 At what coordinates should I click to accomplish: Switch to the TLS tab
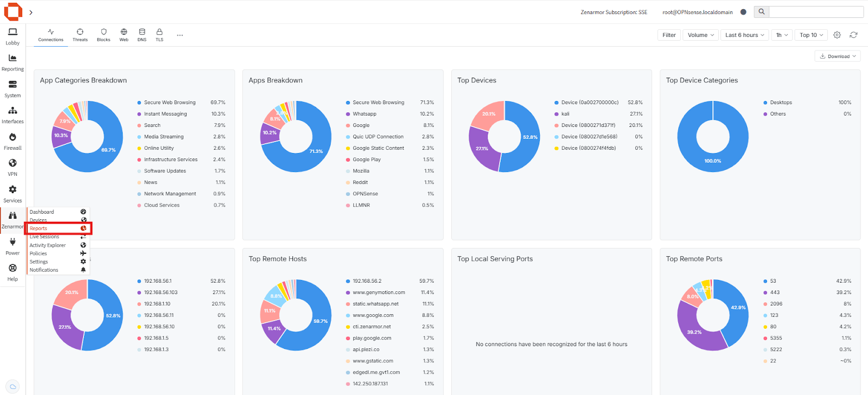tap(159, 35)
